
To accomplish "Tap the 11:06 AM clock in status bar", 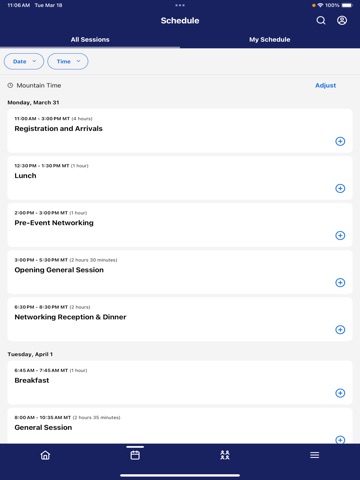I will tap(18, 5).
